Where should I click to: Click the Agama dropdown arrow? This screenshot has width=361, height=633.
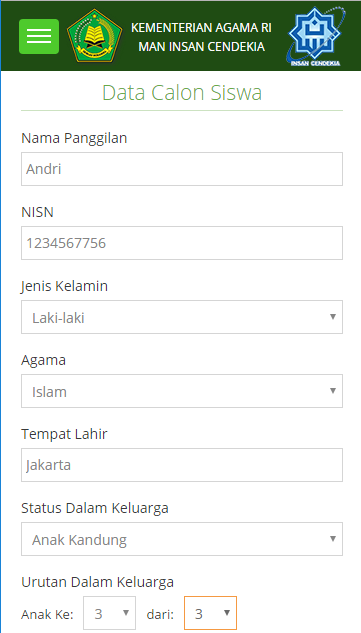point(333,391)
